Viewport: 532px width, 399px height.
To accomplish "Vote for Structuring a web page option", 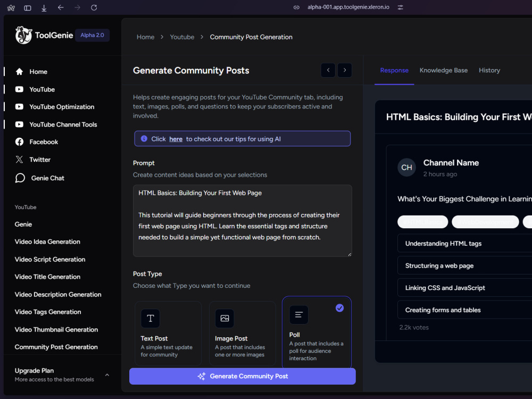I will [x=465, y=265].
